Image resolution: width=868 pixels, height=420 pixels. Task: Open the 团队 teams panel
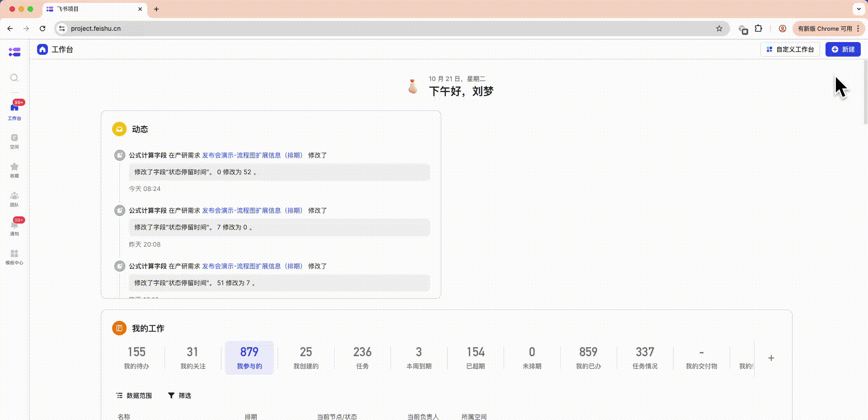[14, 199]
